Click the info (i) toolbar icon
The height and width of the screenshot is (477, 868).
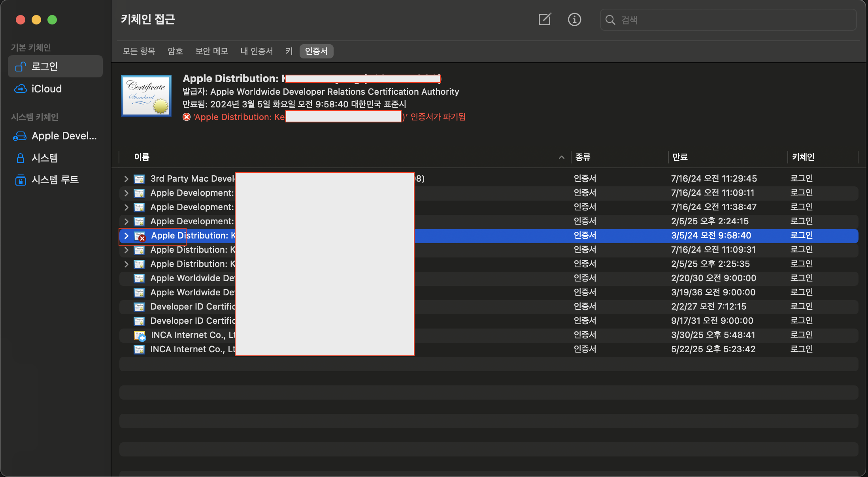click(x=574, y=19)
